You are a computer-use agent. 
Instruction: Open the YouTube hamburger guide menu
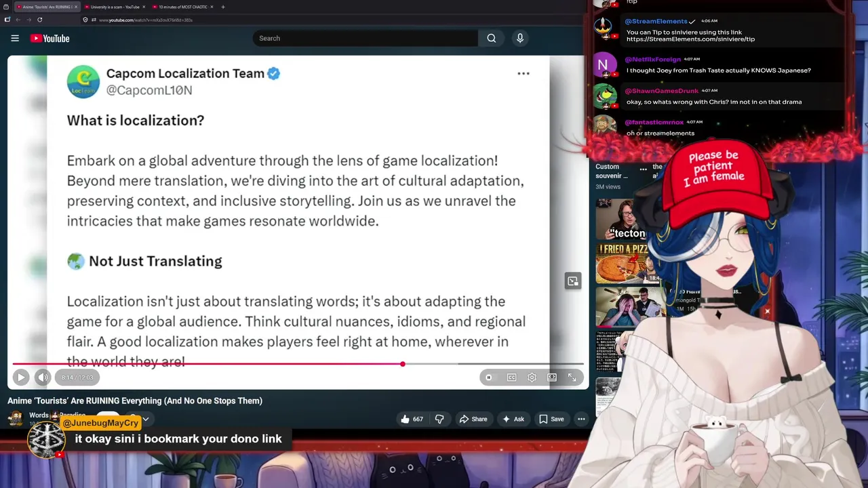pyautogui.click(x=15, y=39)
